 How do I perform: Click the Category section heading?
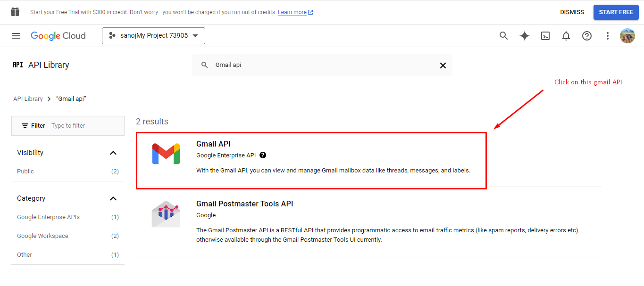(31, 198)
